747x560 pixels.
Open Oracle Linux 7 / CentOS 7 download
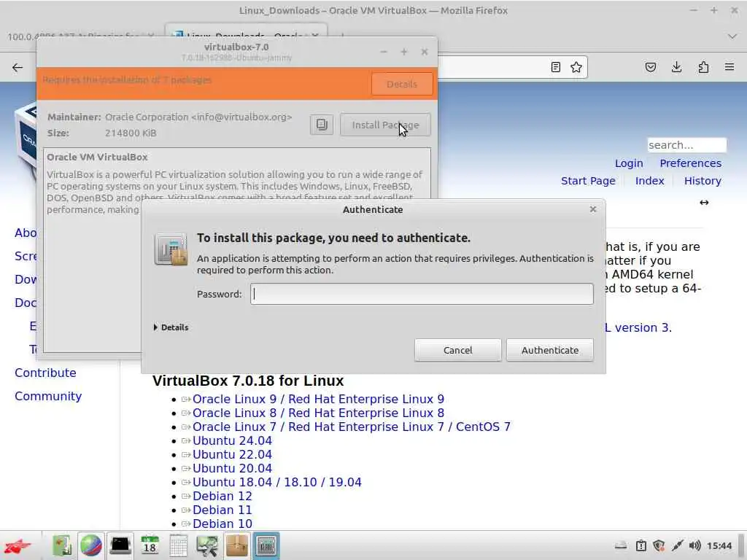(x=351, y=427)
